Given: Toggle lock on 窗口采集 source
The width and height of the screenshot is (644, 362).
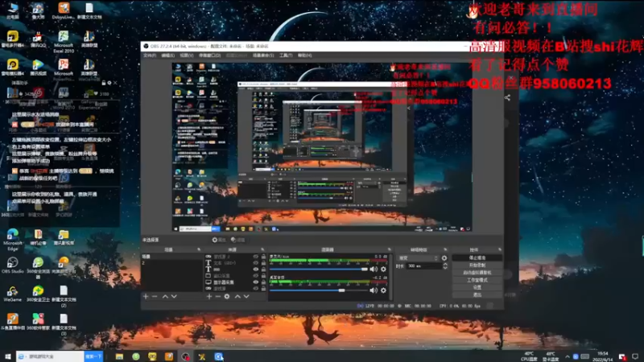Looking at the screenshot, I should [x=263, y=276].
